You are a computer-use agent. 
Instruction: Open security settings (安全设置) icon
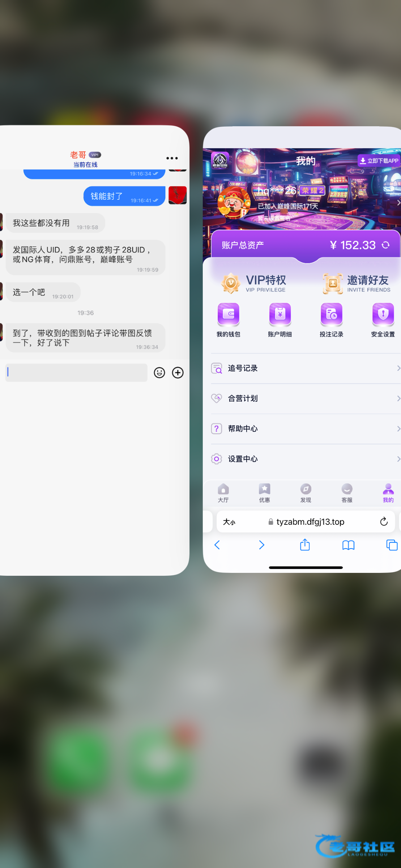point(383,314)
